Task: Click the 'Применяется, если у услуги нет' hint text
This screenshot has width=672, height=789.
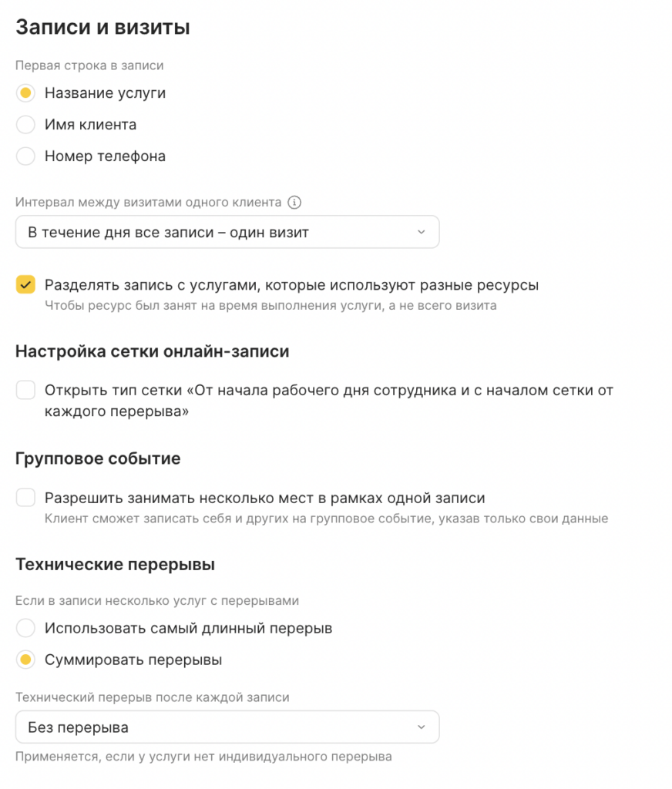Action: click(x=203, y=757)
